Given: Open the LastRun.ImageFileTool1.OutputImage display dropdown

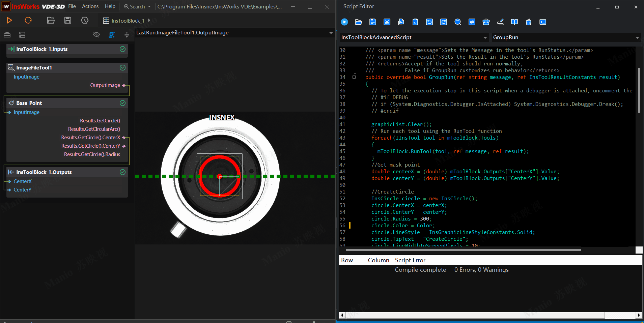Looking at the screenshot, I should pyautogui.click(x=331, y=33).
